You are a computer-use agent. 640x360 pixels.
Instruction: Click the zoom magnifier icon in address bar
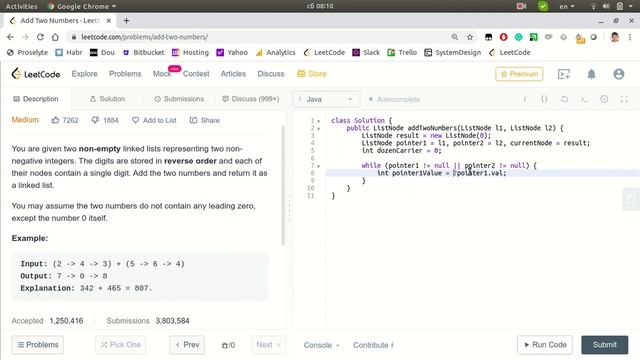(454, 37)
